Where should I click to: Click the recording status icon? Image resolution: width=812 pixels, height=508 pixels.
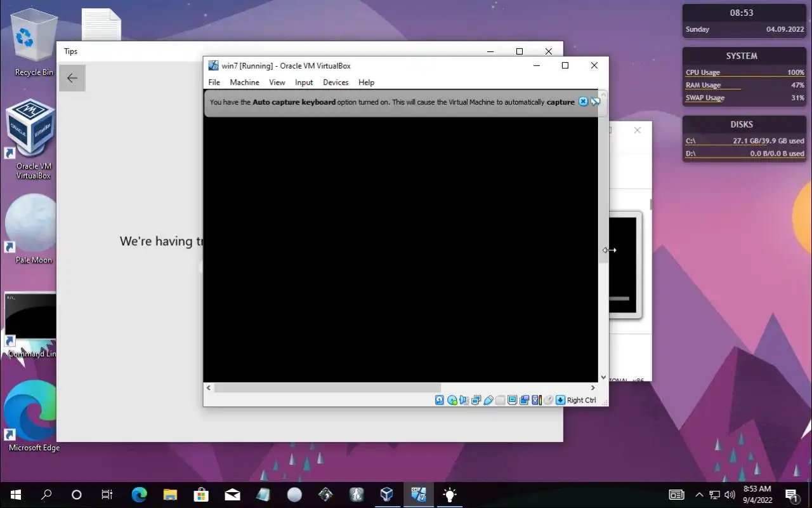[x=524, y=400]
